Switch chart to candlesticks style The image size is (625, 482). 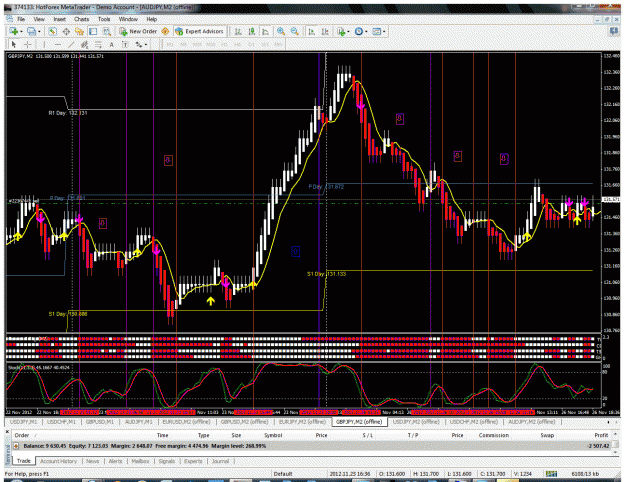(x=252, y=31)
